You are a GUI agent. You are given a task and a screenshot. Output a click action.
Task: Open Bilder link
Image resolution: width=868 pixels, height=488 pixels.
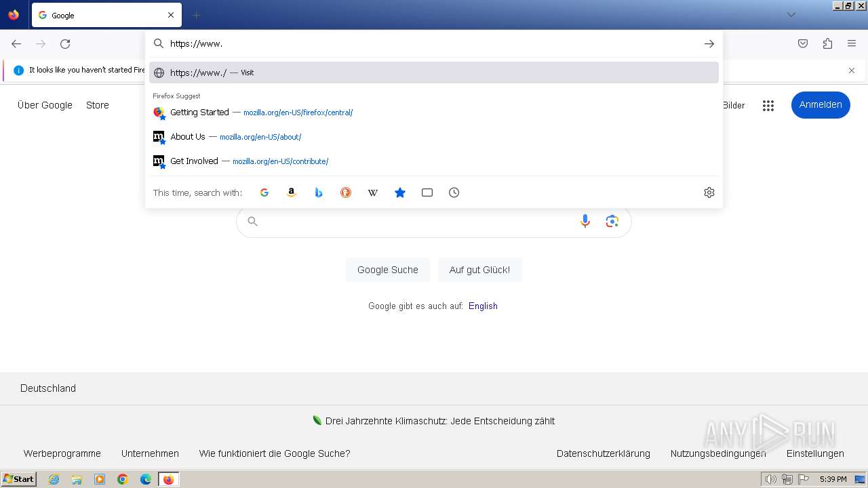click(734, 105)
